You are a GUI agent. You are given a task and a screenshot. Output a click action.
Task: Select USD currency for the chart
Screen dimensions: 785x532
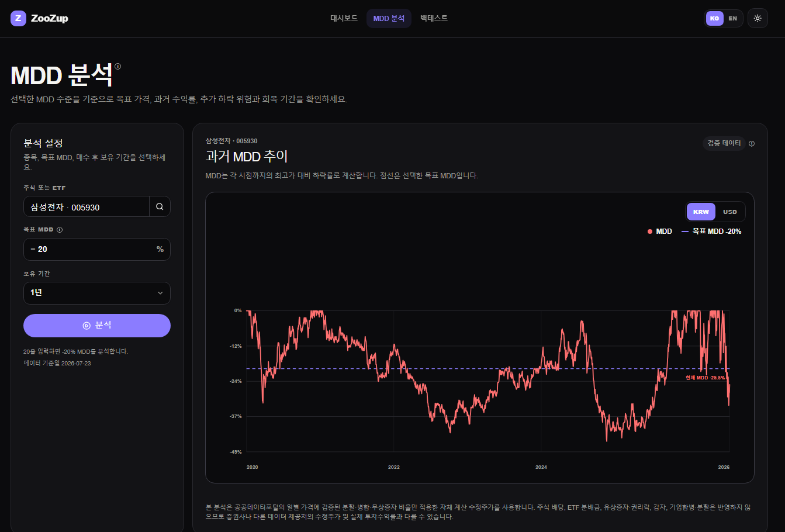point(730,212)
